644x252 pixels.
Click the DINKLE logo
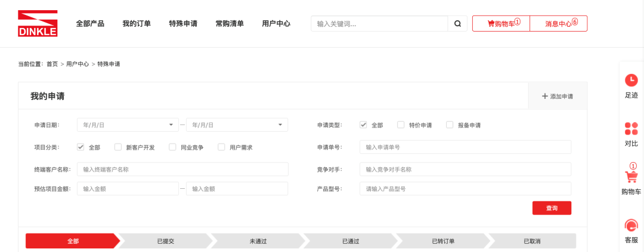tap(38, 23)
